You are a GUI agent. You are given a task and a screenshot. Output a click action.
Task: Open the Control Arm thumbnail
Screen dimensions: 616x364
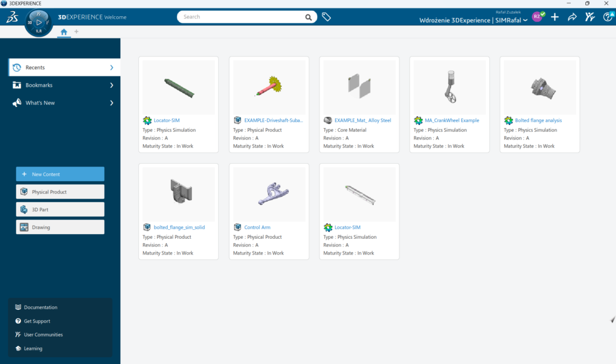tap(269, 194)
